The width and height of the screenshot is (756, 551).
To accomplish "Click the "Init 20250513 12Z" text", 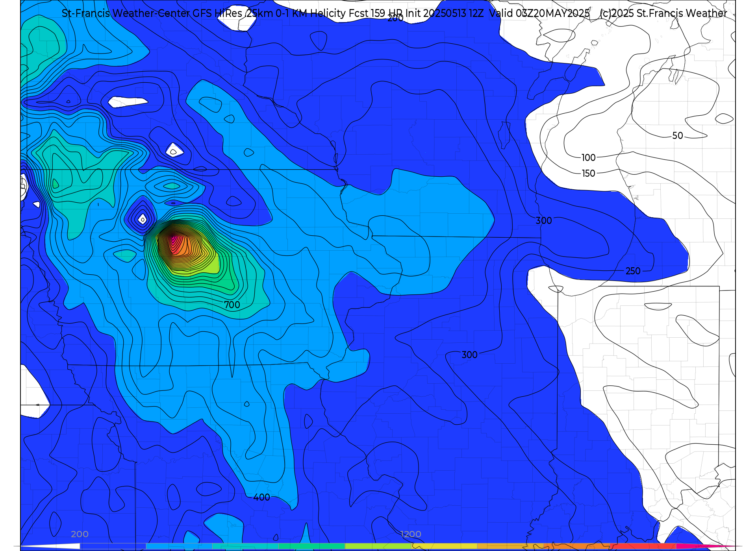I will tap(445, 13).
